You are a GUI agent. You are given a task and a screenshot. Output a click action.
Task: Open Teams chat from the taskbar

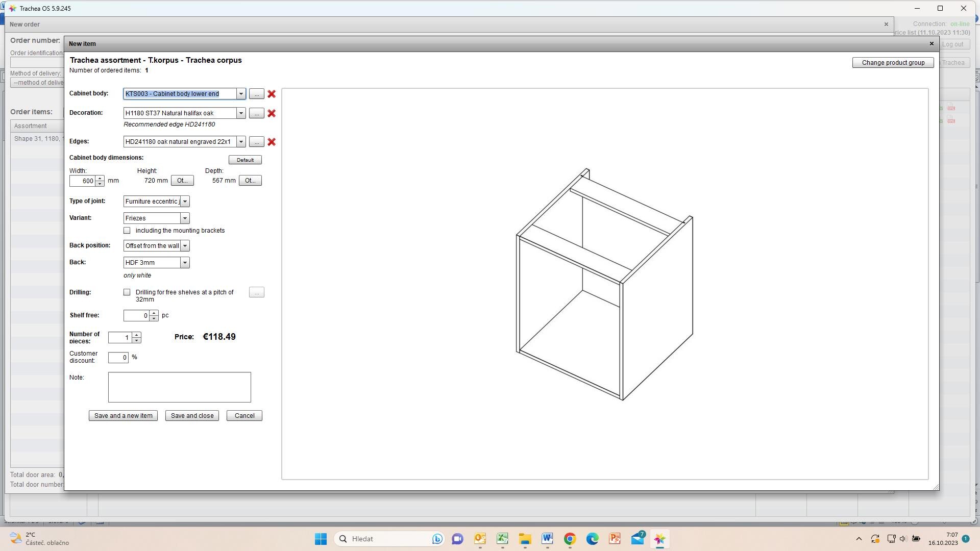pos(457,539)
